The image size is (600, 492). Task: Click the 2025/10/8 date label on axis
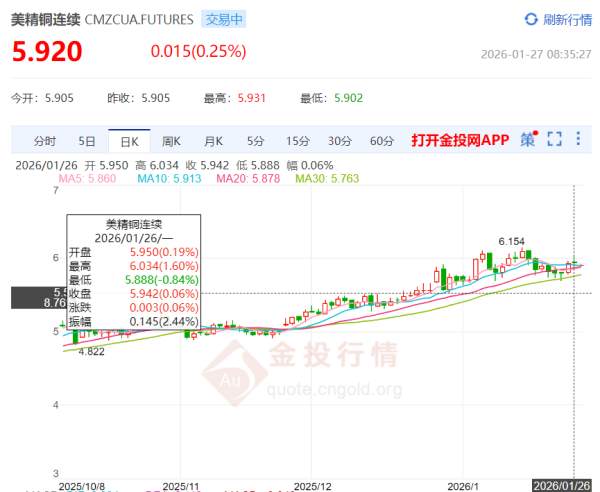(x=82, y=487)
